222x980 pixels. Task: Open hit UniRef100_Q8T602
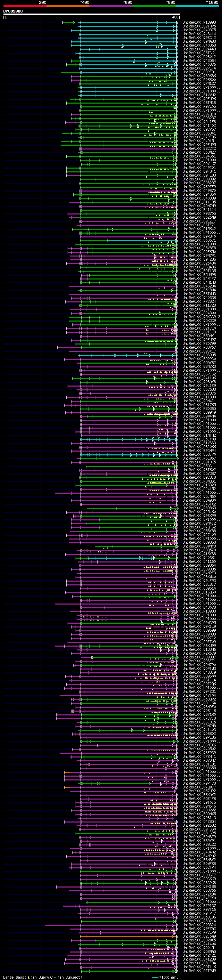coord(199,469)
